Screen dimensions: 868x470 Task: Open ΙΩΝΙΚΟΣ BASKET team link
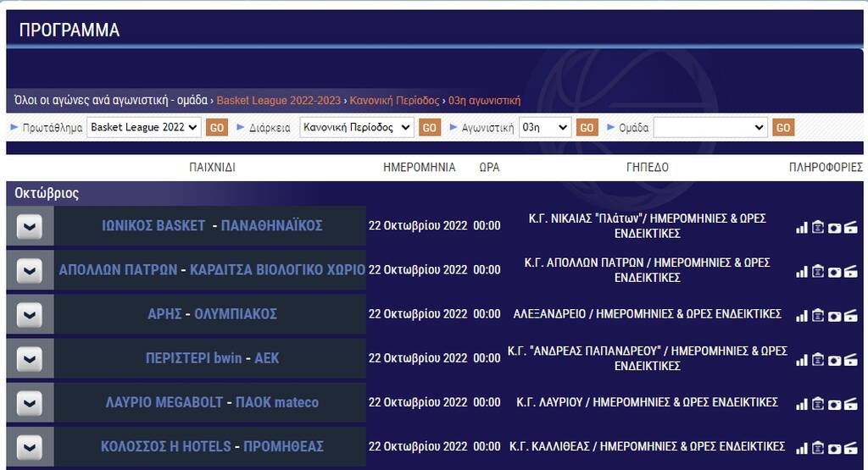click(153, 225)
